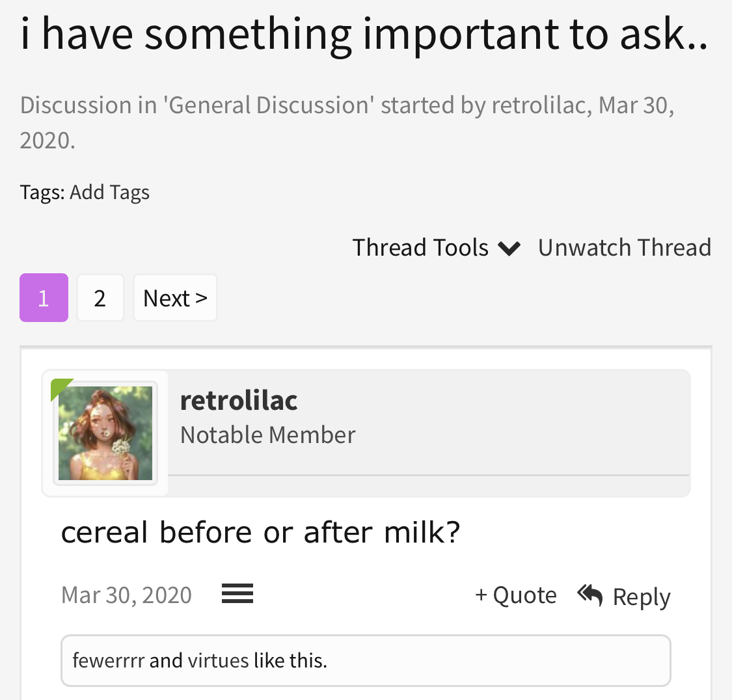The width and height of the screenshot is (732, 700).
Task: Open the post options hamburger menu icon
Action: (237, 593)
